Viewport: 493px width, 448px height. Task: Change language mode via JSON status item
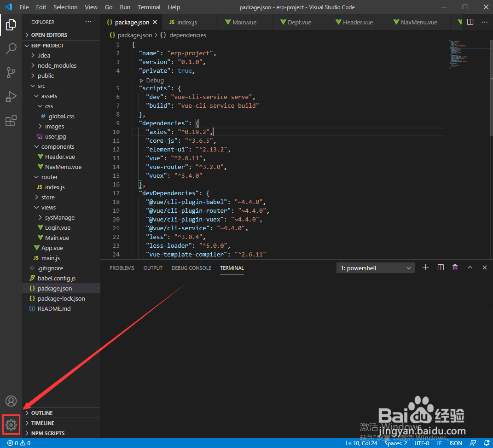coord(455,443)
